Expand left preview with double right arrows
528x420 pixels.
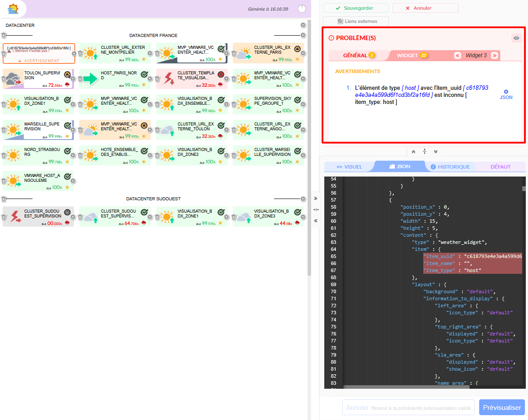(x=315, y=199)
